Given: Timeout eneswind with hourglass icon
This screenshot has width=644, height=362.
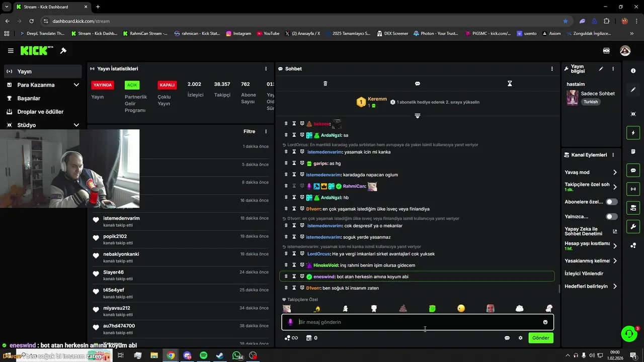Looking at the screenshot, I should [294, 277].
